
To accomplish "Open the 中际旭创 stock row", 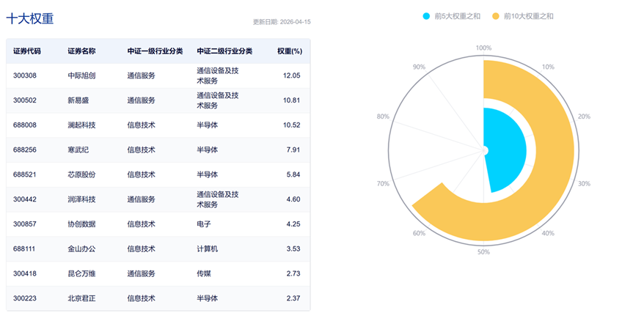I will pyautogui.click(x=81, y=75).
